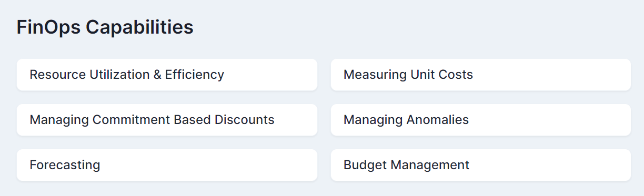The image size is (644, 196).
Task: View details for Budget Management capability
Action: pos(480,165)
